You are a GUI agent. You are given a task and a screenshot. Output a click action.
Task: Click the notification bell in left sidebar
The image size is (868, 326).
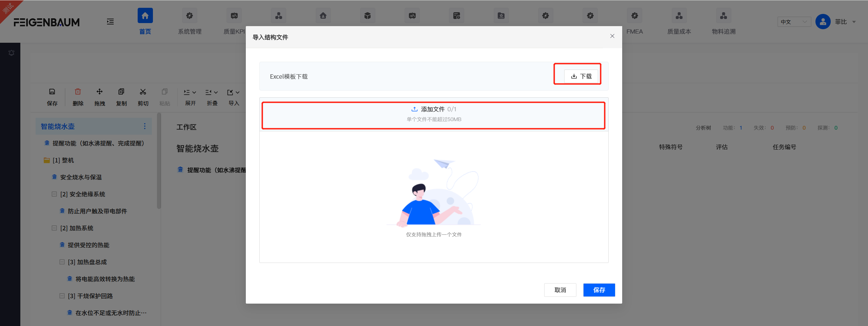[11, 53]
